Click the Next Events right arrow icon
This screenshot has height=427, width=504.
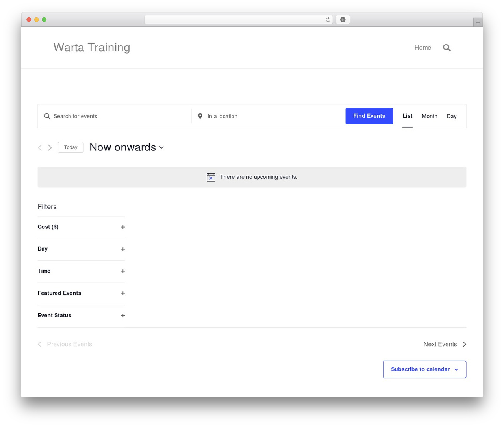coord(465,344)
